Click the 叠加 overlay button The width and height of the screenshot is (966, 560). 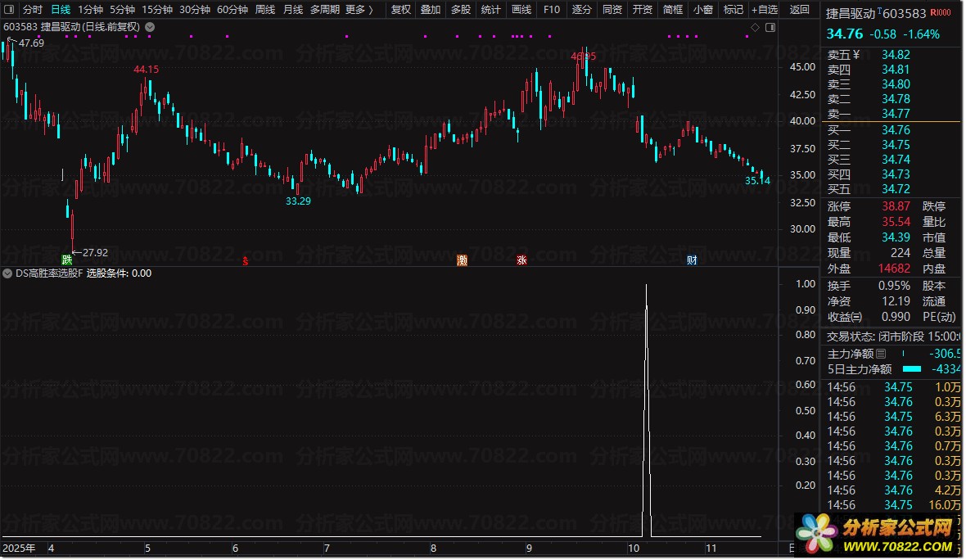pyautogui.click(x=431, y=9)
